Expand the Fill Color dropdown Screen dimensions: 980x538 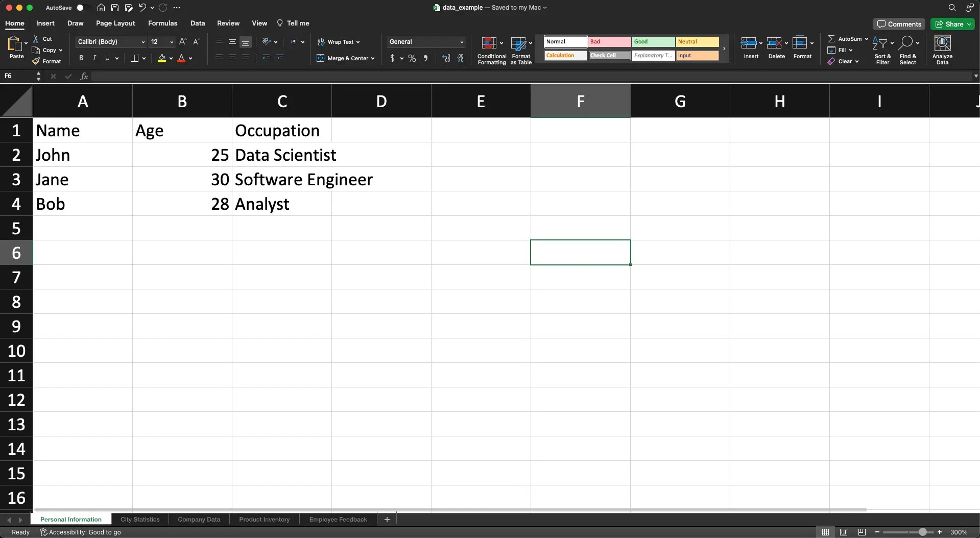171,58
